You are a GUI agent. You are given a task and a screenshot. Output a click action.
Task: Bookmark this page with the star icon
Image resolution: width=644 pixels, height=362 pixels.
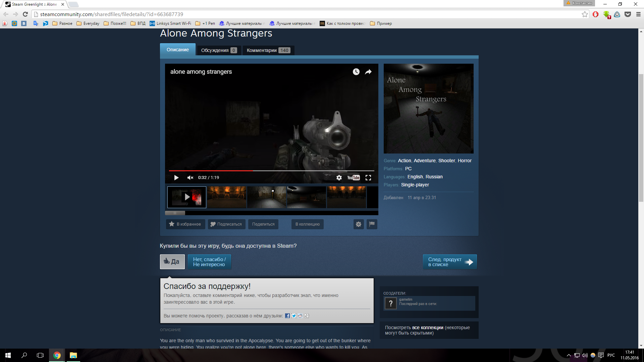click(x=585, y=14)
